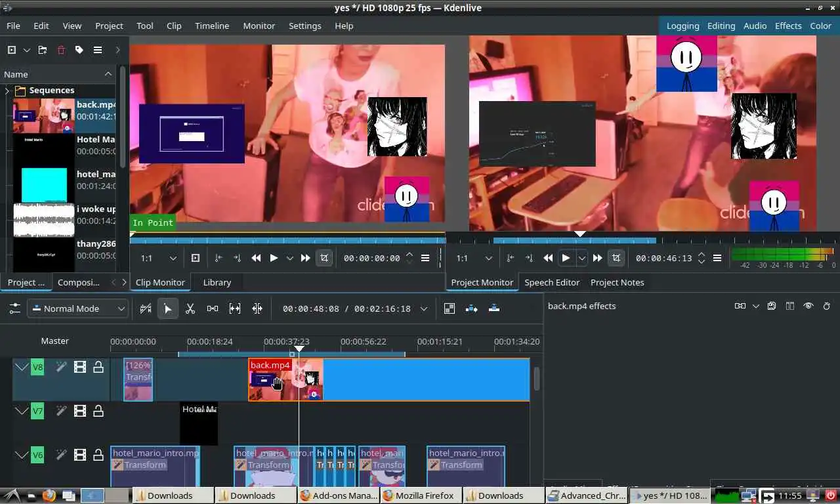Open project monitor hamburger options menu
Screen dimensions: 840x504
point(717,258)
